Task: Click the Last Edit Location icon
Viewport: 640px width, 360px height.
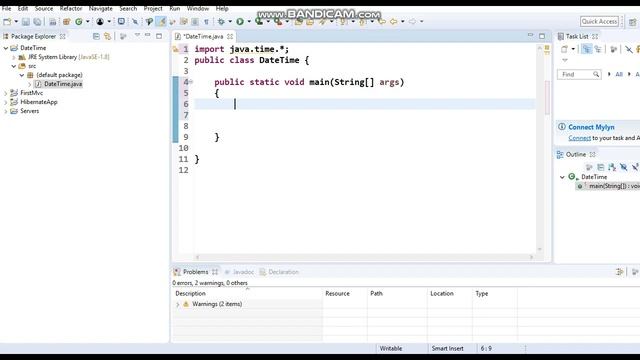Action: (382, 22)
